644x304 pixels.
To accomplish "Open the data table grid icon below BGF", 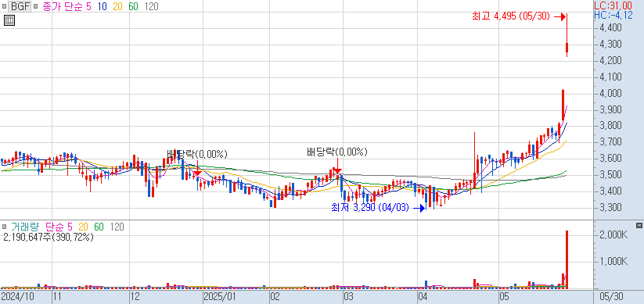I will (x=9, y=20).
